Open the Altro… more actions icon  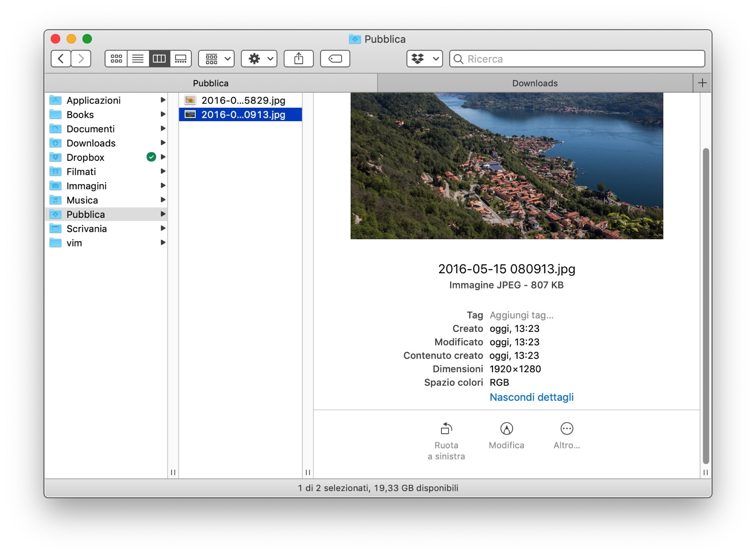(566, 428)
